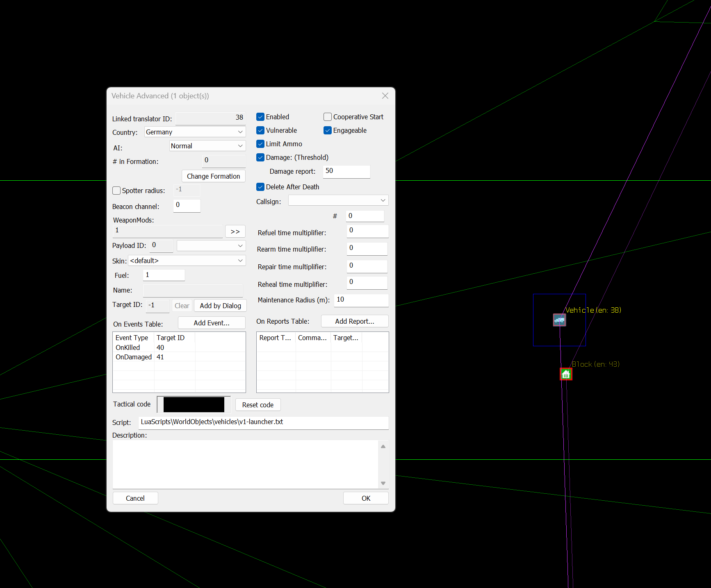Click the black Tactical code swatch
This screenshot has height=588, width=711.
click(194, 404)
